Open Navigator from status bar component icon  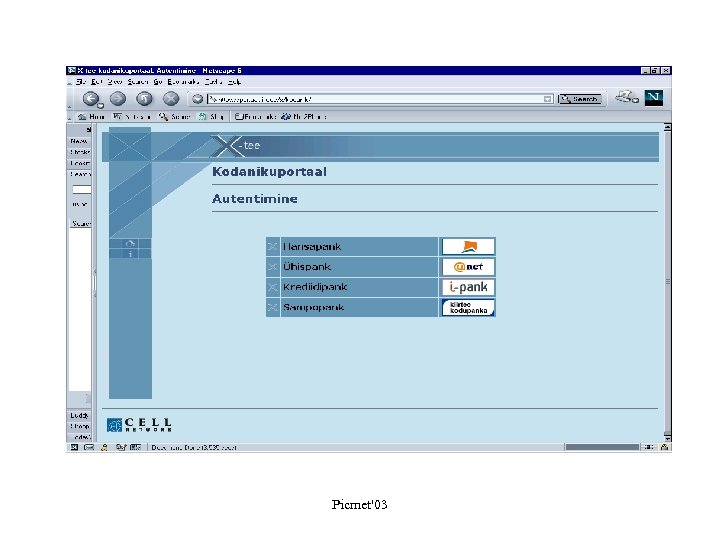point(74,447)
